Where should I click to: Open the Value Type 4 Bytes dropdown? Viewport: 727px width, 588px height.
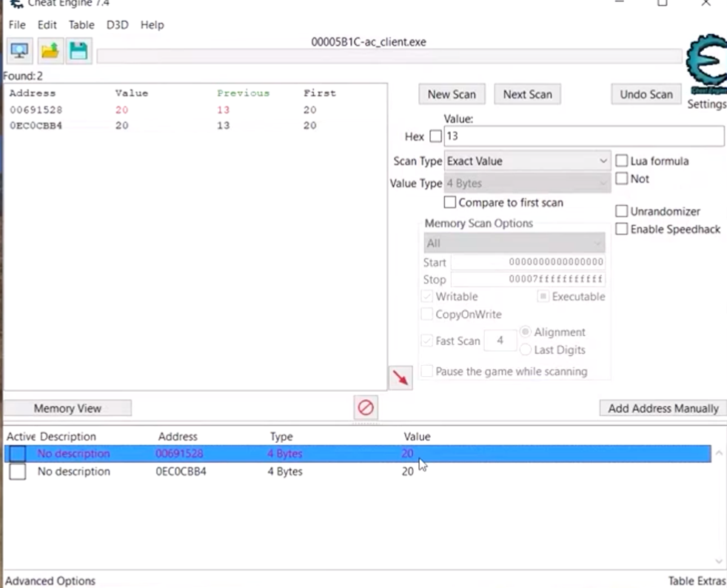(527, 183)
